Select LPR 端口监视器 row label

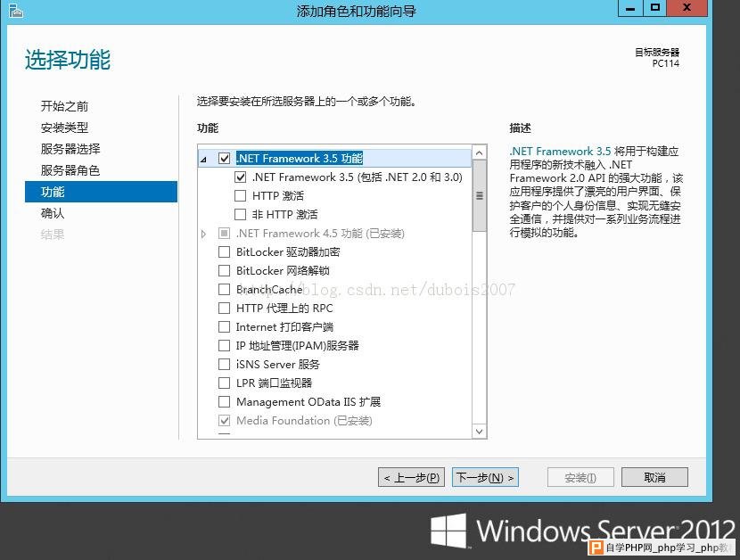point(275,383)
